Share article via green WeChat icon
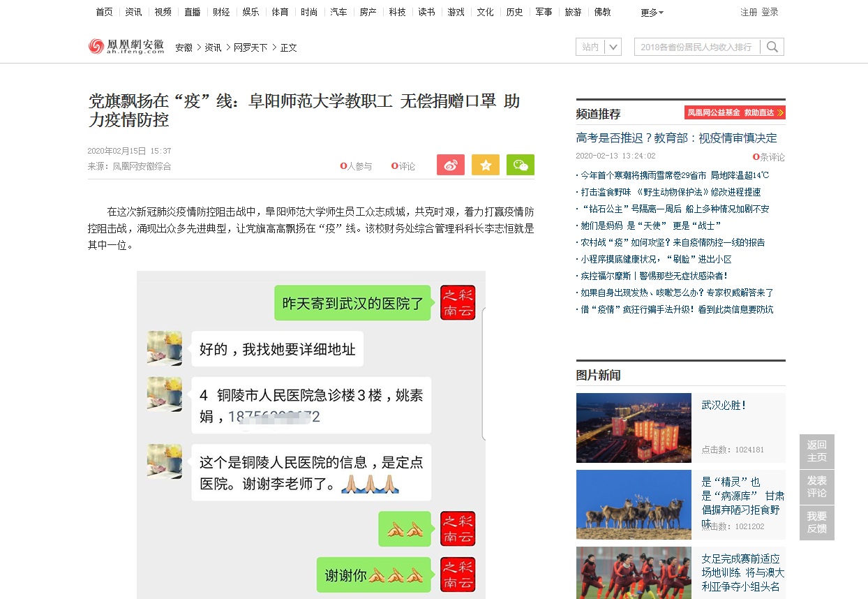The height and width of the screenshot is (599, 868). click(520, 165)
